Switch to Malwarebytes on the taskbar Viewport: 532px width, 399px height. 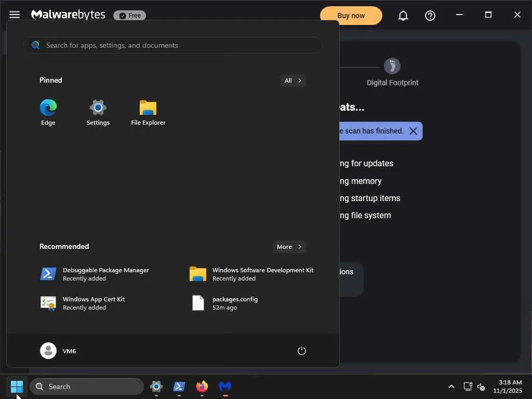225,387
